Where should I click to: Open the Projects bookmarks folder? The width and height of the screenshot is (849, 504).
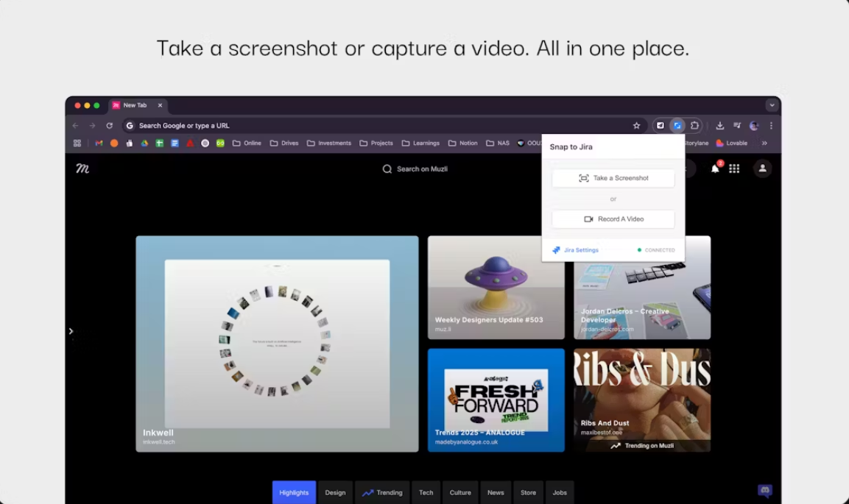coord(376,143)
